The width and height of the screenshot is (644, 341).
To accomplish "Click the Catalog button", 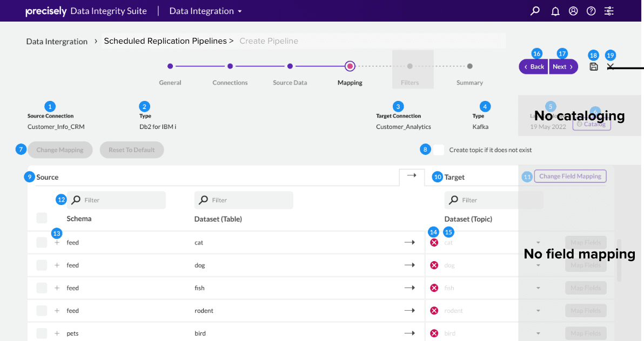I will [x=592, y=124].
